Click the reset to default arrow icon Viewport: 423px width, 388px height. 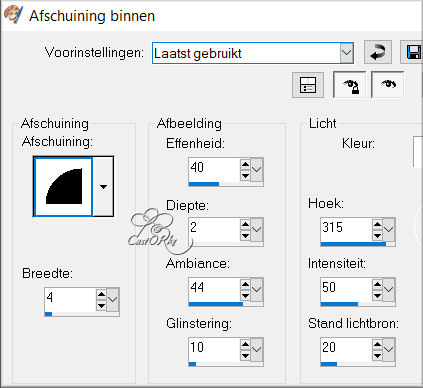tap(378, 52)
